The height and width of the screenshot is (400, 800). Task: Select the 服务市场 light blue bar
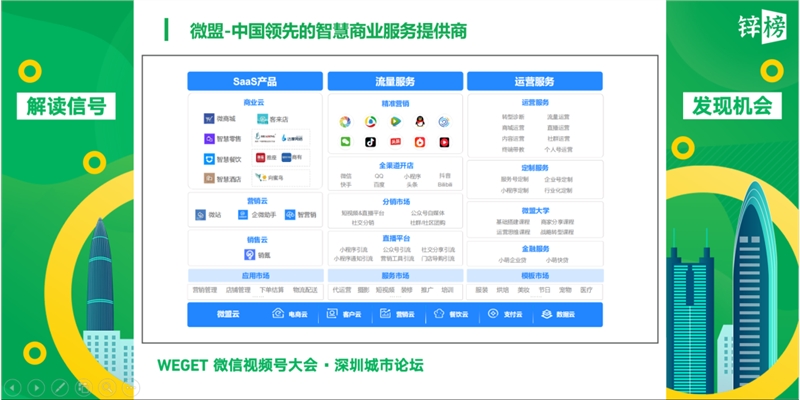pyautogui.click(x=395, y=276)
